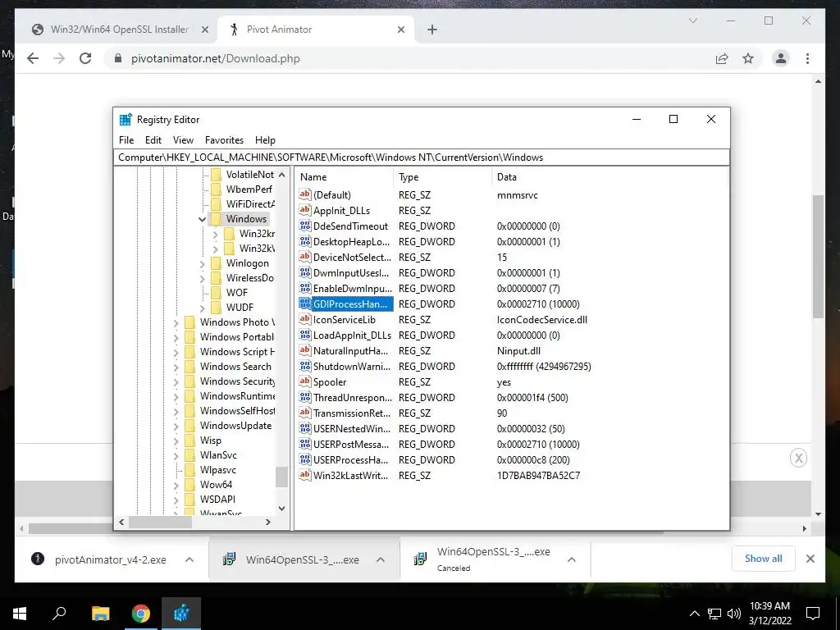Bookmark this page with the star icon

click(x=748, y=58)
